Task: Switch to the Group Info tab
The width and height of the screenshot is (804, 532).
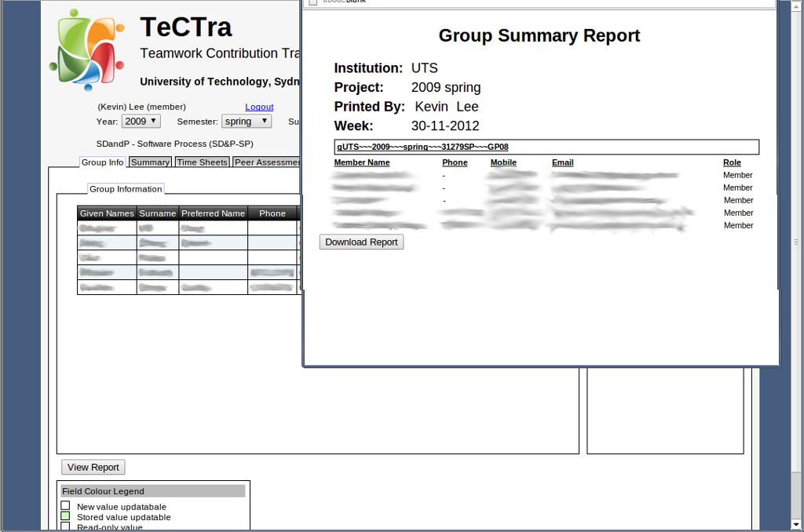Action: pyautogui.click(x=103, y=162)
